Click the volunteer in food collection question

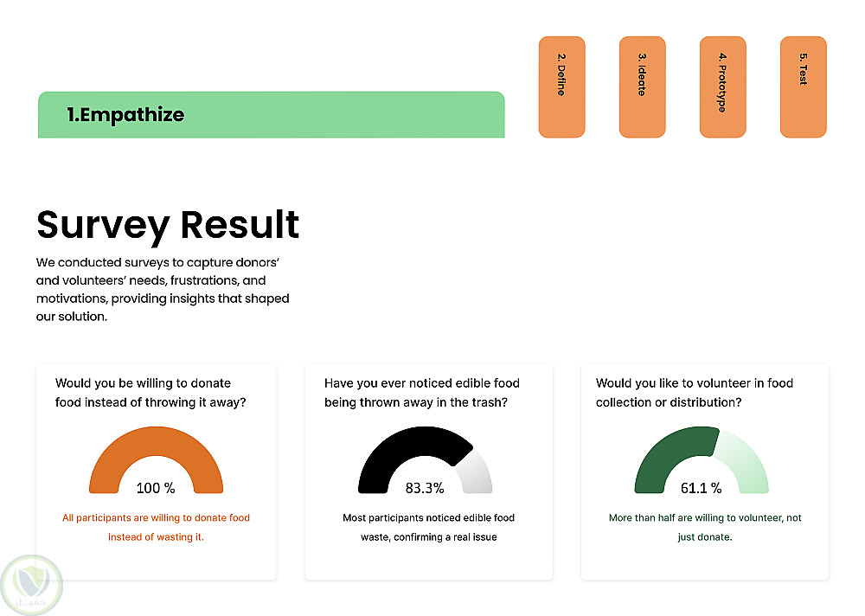point(694,393)
